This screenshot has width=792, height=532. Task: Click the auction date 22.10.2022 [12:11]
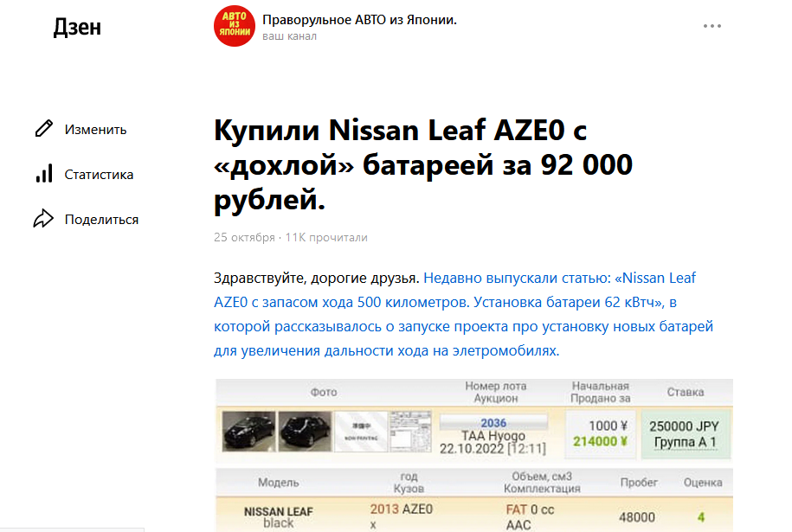point(493,449)
